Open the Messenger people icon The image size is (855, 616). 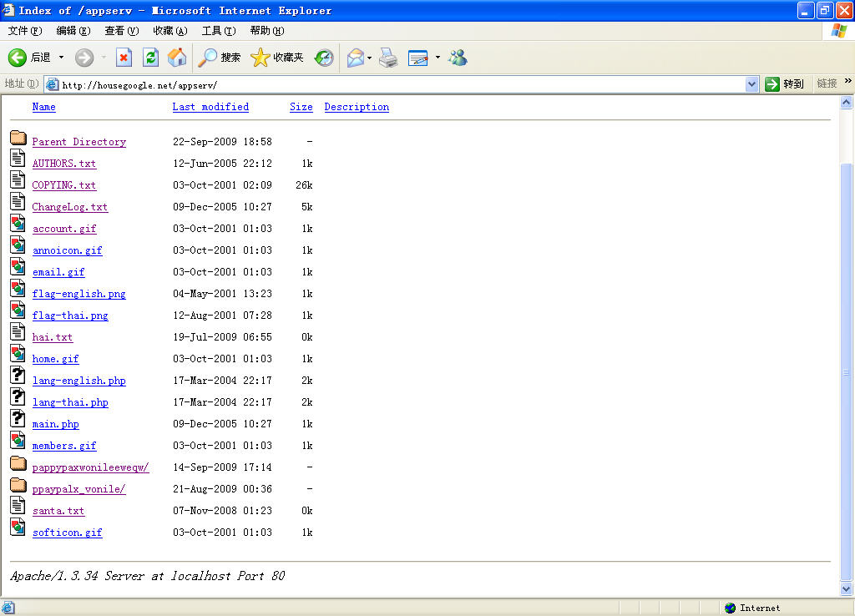[458, 58]
